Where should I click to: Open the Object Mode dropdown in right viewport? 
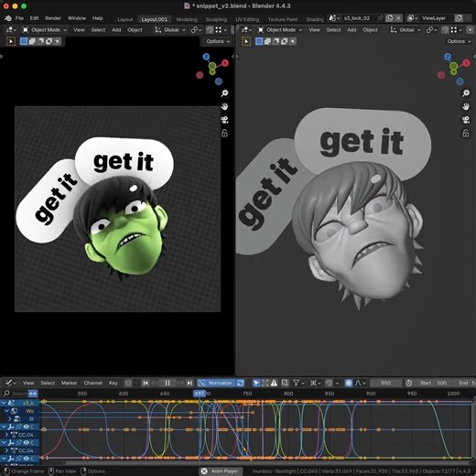coord(280,30)
